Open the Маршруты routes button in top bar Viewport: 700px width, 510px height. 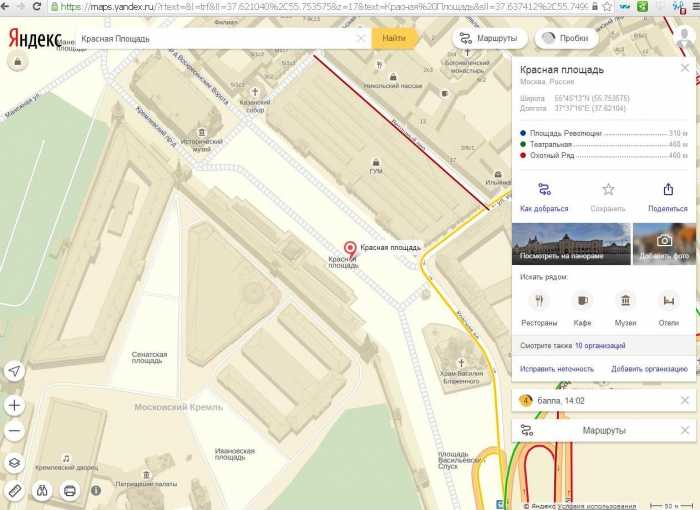(x=490, y=38)
